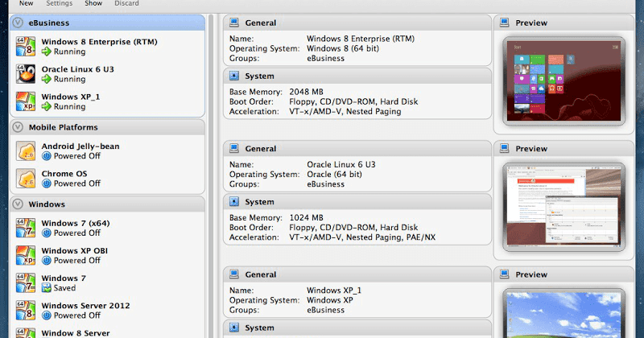Open General section header for Windows 8 Enterprise

(357, 23)
